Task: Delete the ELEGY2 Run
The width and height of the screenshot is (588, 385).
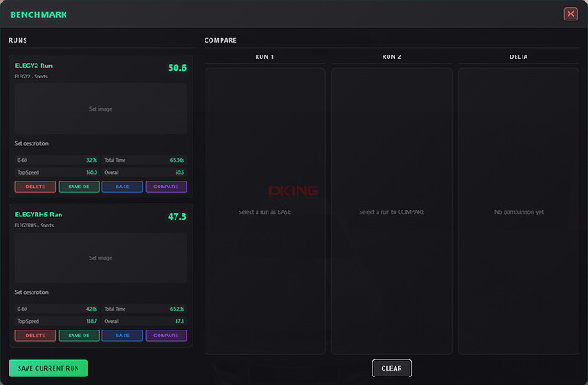Action: (36, 187)
